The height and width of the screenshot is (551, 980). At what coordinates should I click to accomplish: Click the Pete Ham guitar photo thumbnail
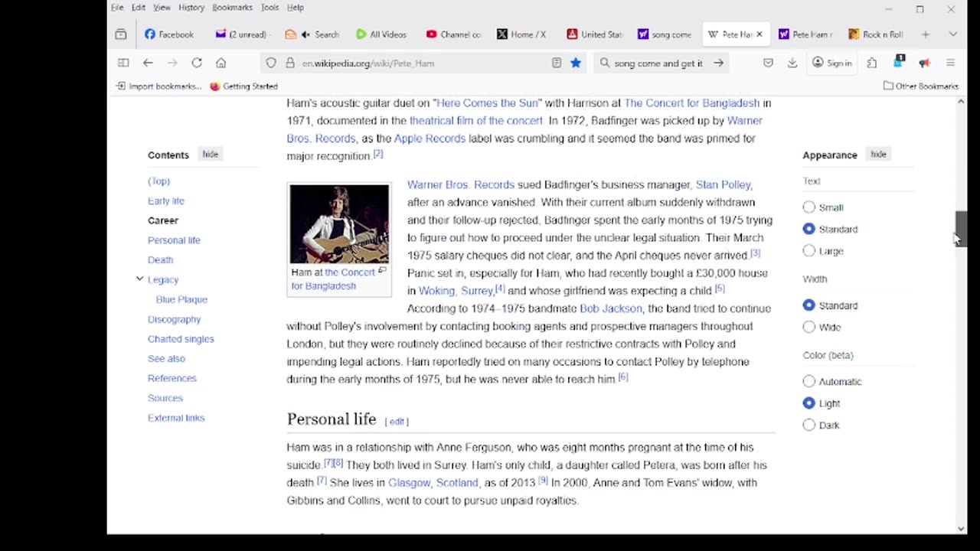339,224
